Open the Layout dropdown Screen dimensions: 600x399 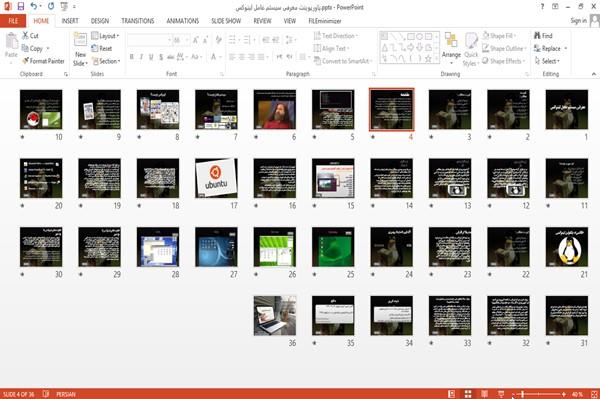105,36
